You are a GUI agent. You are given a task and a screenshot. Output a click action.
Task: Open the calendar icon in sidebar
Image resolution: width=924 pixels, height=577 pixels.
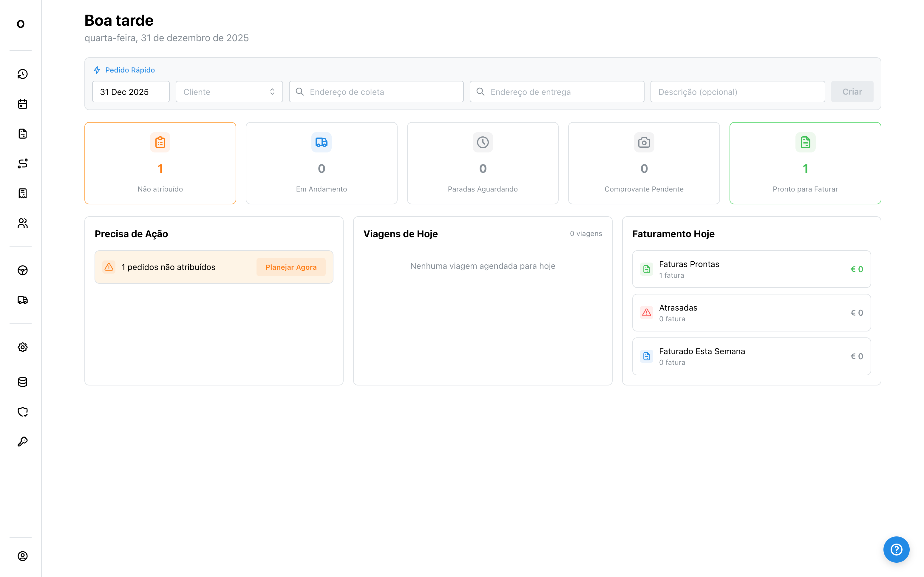tap(22, 104)
